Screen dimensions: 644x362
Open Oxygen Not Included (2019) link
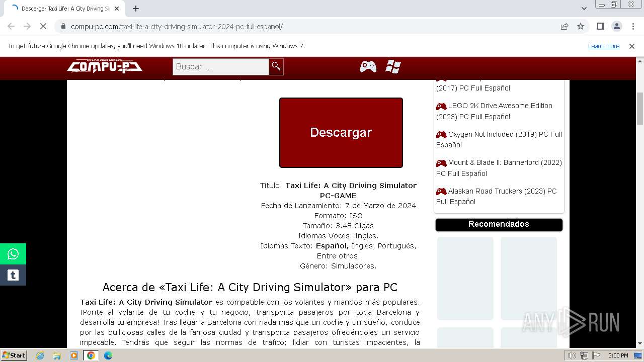coord(499,139)
